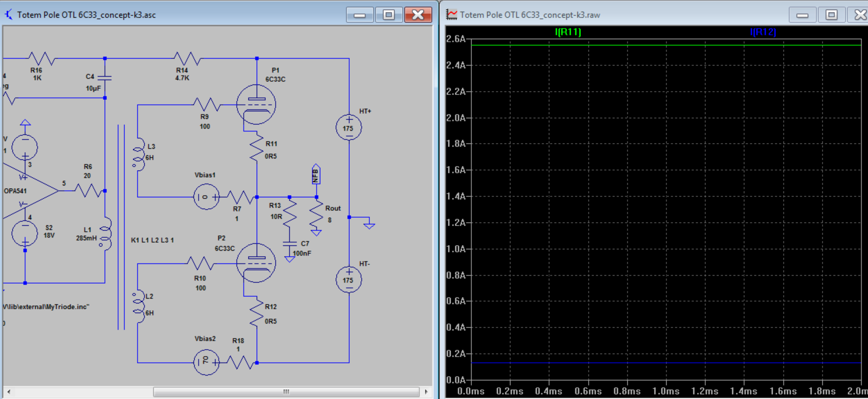This screenshot has height=399, width=868.
Task: Select resistor R16 1K
Action: [x=42, y=59]
